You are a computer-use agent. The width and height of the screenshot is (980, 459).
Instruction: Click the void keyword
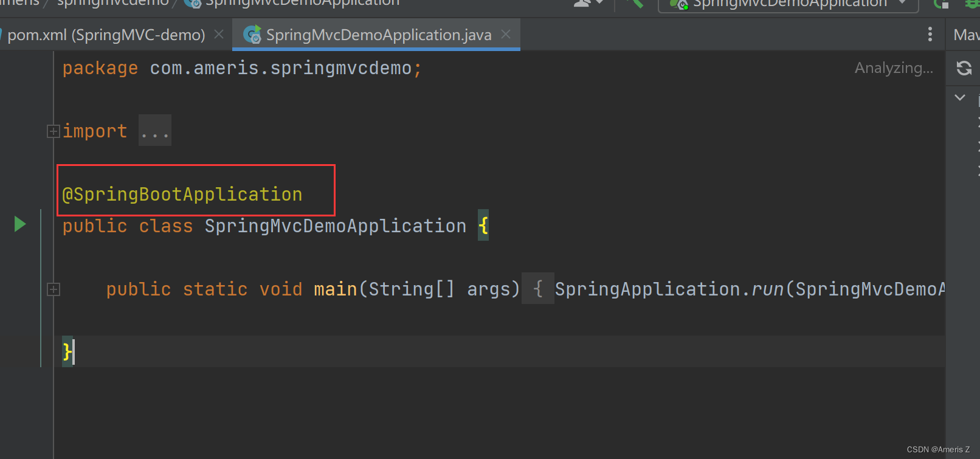click(281, 289)
